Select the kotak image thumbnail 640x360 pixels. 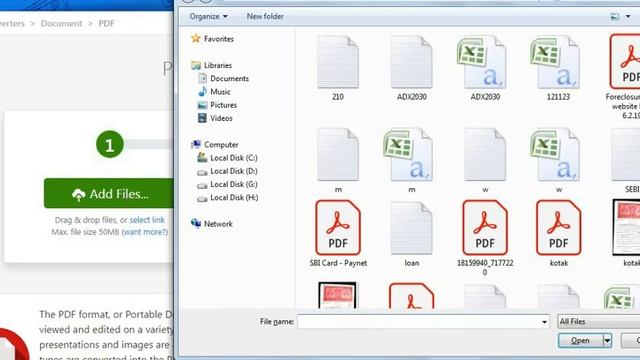(x=627, y=233)
